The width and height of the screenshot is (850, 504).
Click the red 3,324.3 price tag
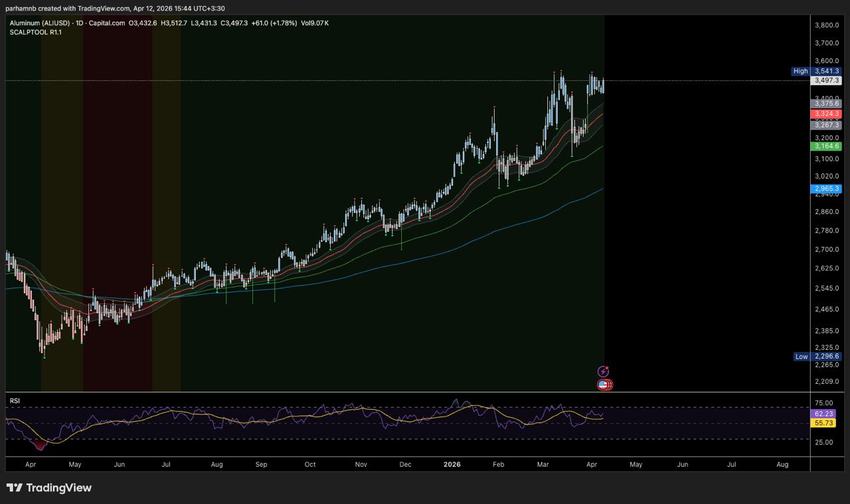pyautogui.click(x=827, y=114)
